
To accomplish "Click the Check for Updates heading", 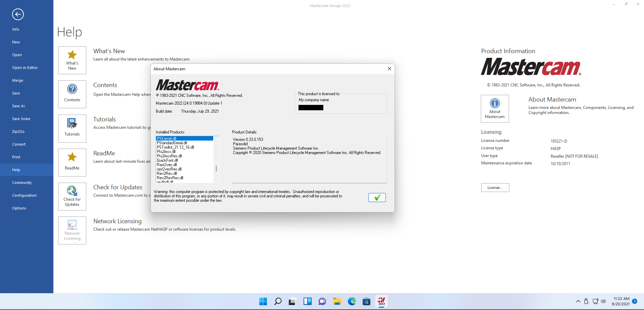I will 118,187.
